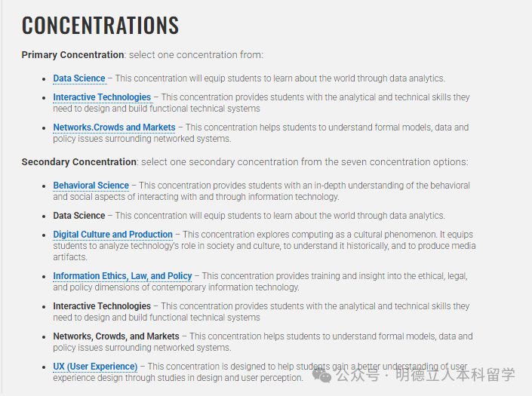Select black Interactive Technologies text in secondary list

[102, 306]
